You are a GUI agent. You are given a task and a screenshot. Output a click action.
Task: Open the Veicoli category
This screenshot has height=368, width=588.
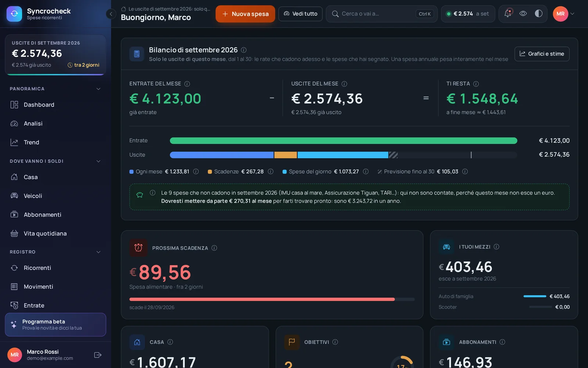(55, 196)
